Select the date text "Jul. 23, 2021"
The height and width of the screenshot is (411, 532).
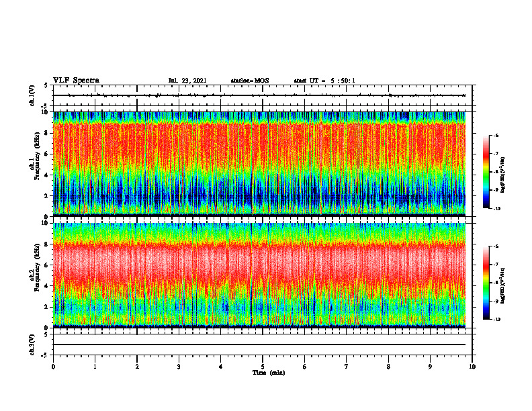tap(187, 81)
